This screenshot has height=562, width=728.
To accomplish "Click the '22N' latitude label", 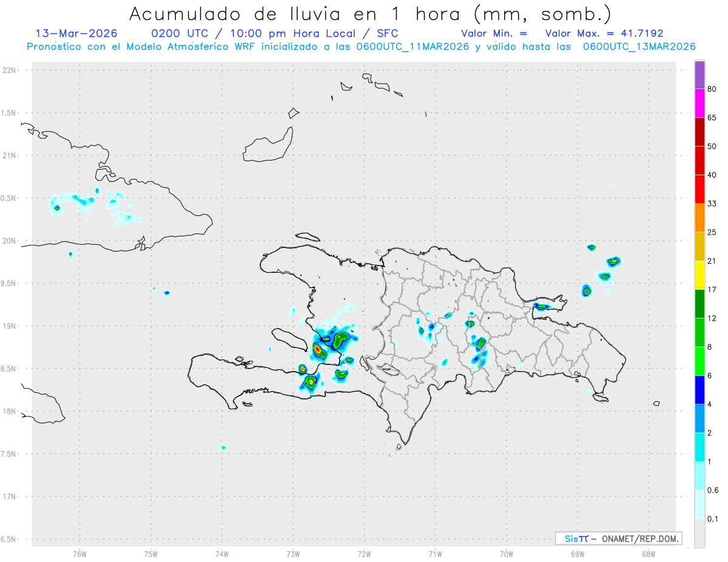I will pos(10,70).
